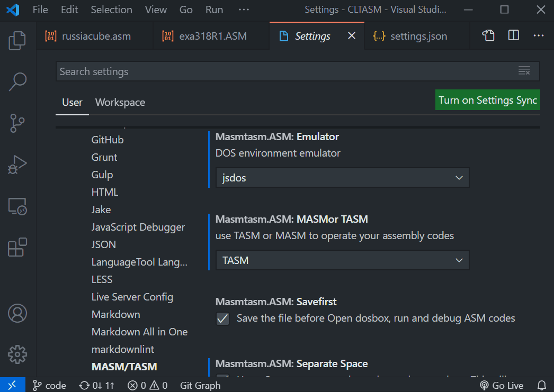Open the MASMor TASM dropdown
The height and width of the screenshot is (392, 554).
(342, 260)
